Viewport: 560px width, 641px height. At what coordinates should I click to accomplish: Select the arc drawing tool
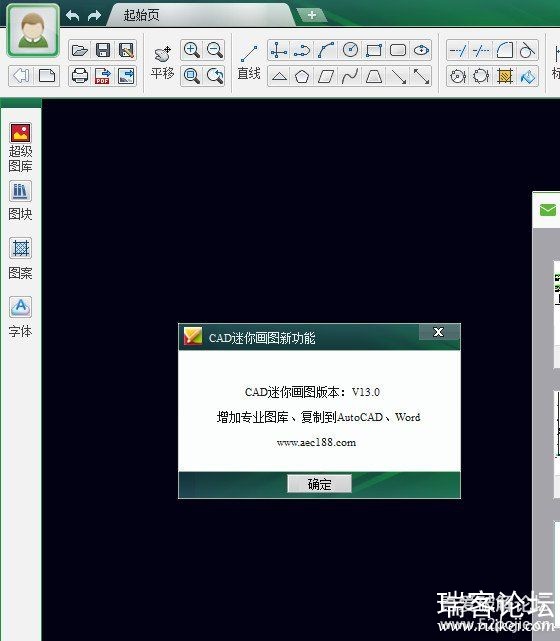pyautogui.click(x=326, y=50)
